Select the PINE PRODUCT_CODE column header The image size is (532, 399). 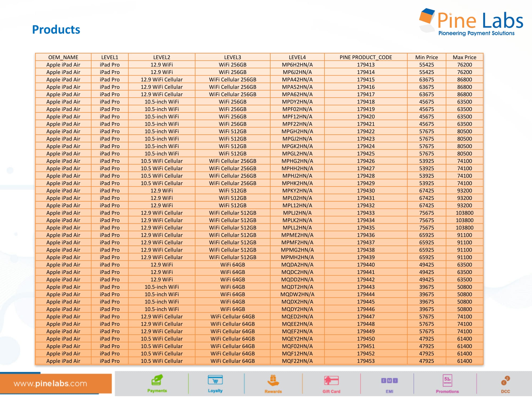tap(366, 57)
